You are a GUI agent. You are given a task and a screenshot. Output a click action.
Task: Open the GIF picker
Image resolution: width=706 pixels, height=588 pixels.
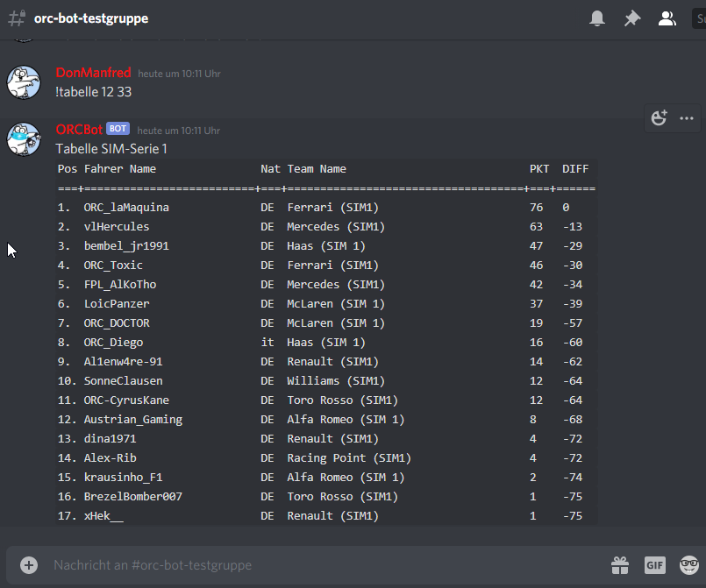pyautogui.click(x=655, y=565)
